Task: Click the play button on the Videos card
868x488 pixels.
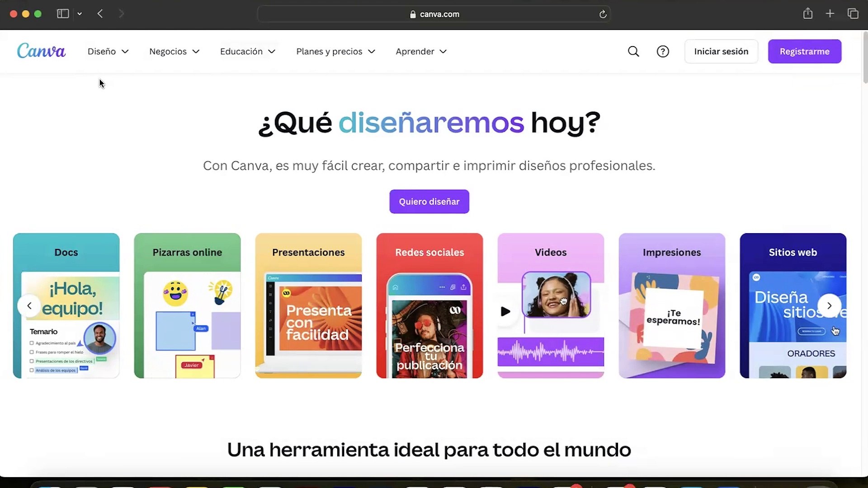Action: [x=506, y=311]
